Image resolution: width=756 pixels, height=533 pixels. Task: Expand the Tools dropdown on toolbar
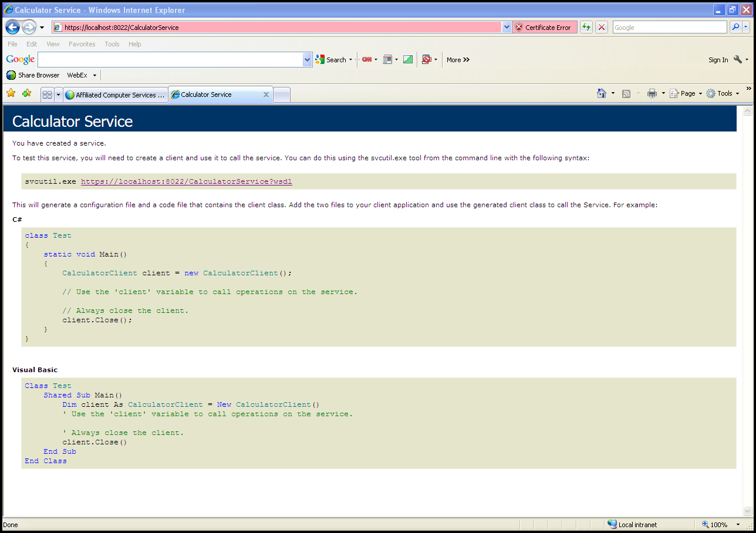click(x=723, y=93)
